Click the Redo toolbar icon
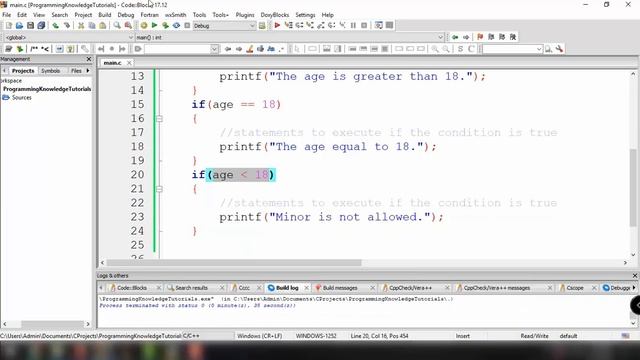 [x=67, y=25]
